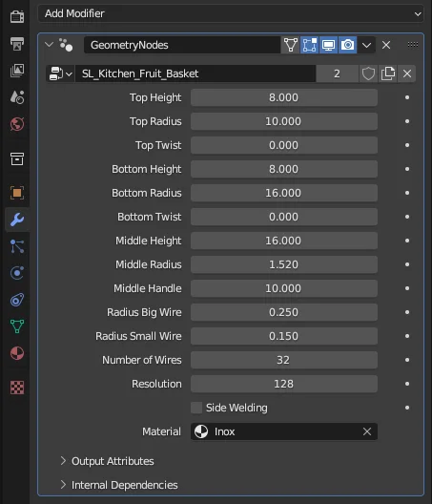Open the Object properties tab

tap(17, 193)
